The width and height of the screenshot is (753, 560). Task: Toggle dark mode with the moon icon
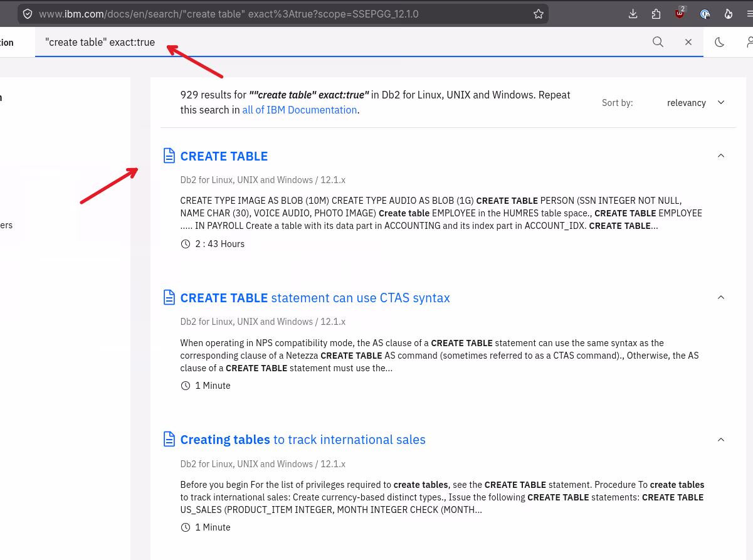[x=719, y=42]
